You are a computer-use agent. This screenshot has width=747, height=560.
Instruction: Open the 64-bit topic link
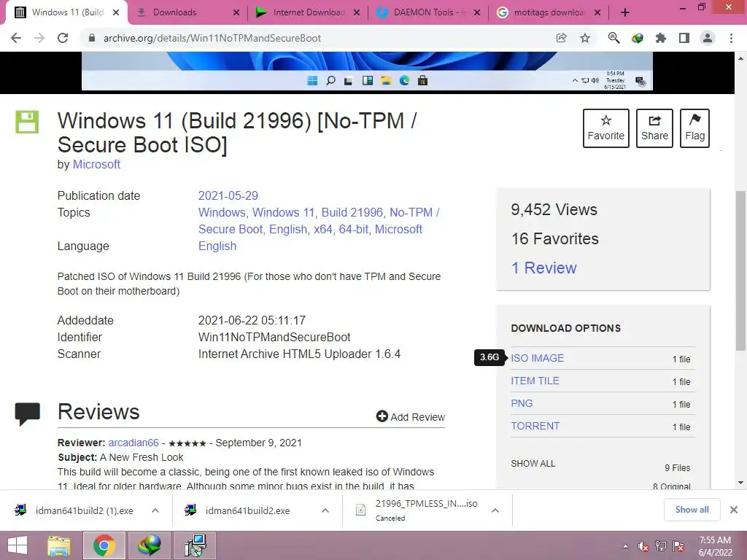pyautogui.click(x=354, y=229)
